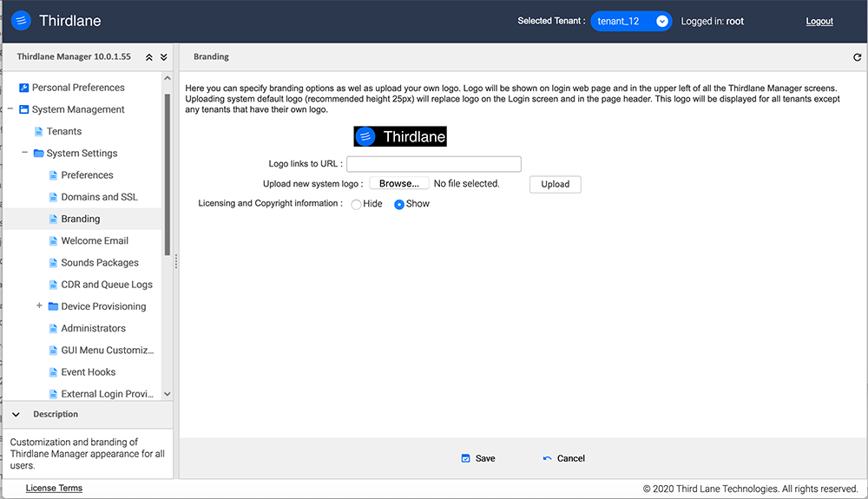Viewport: 868px width, 499px height.
Task: Click the sidebar splitter handle
Action: click(176, 261)
